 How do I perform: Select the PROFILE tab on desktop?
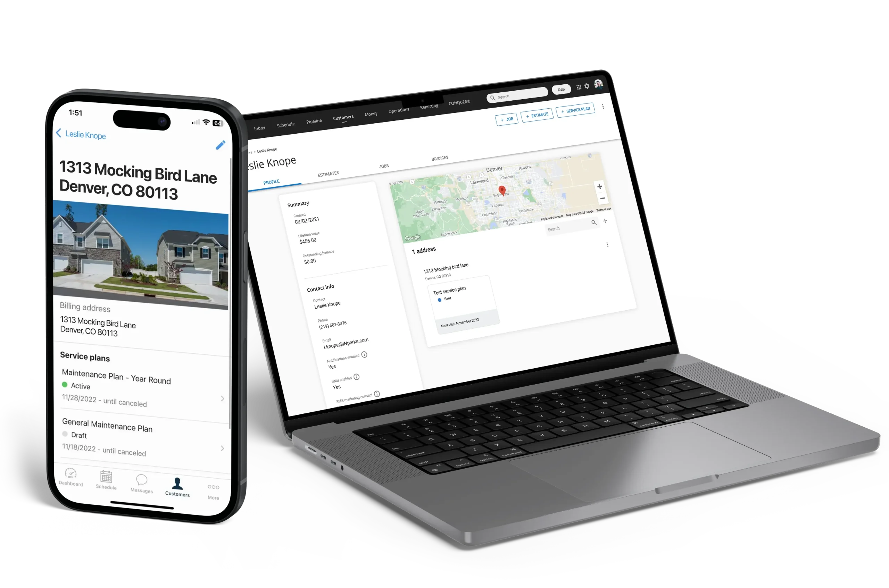272,182
